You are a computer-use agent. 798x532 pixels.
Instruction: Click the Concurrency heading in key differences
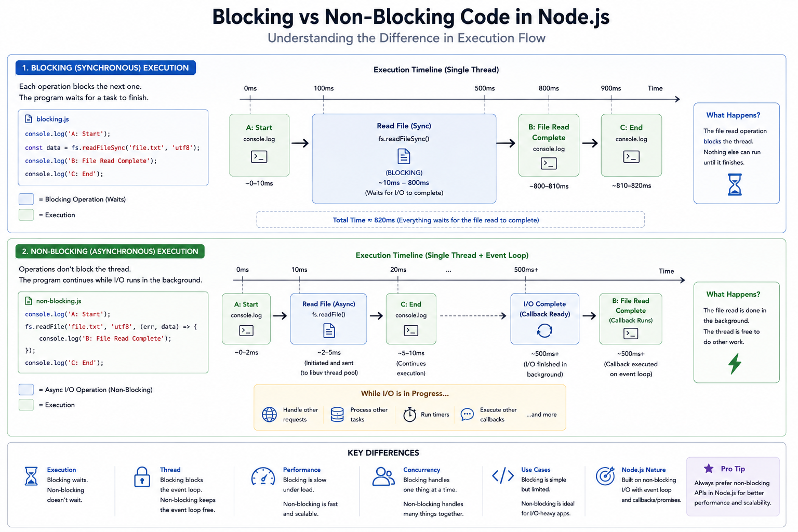coord(421,470)
